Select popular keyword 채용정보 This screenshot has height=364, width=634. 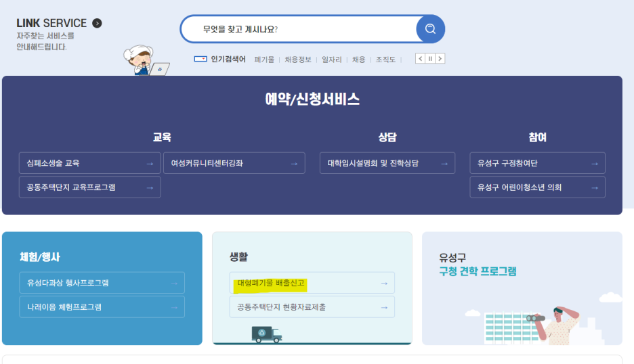[298, 60]
